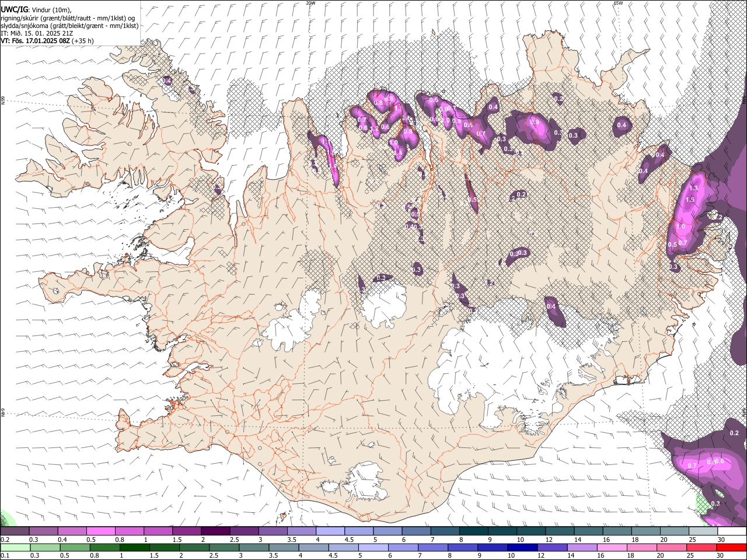747x560 pixels.
Task: Pick the 0.5 medium green swatch, lower legend row
Action: (75, 547)
